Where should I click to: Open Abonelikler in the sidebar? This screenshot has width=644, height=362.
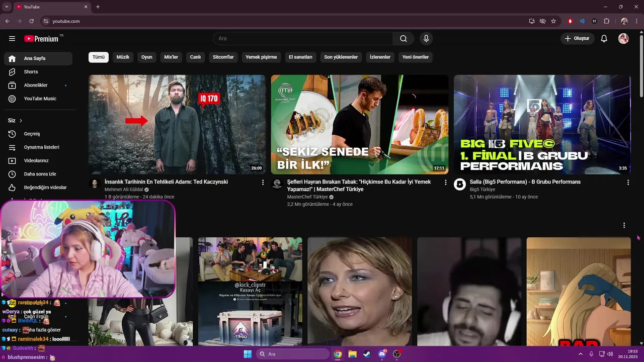click(x=38, y=85)
